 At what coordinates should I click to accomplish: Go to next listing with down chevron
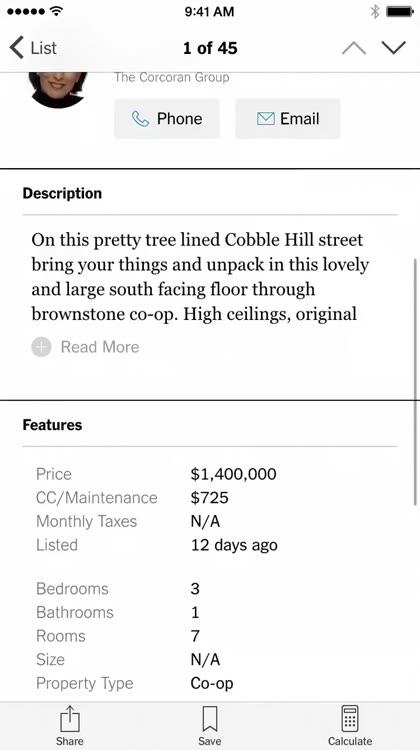pyautogui.click(x=394, y=48)
